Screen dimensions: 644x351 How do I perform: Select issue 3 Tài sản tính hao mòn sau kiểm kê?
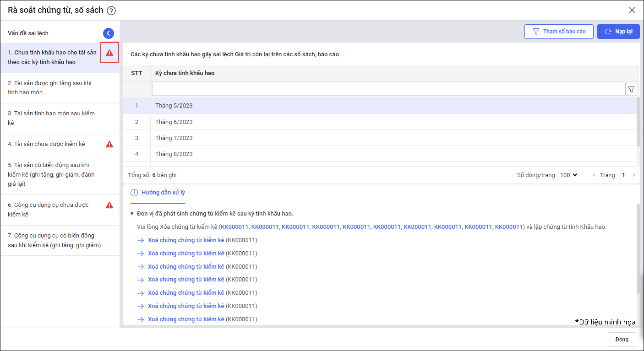click(50, 118)
